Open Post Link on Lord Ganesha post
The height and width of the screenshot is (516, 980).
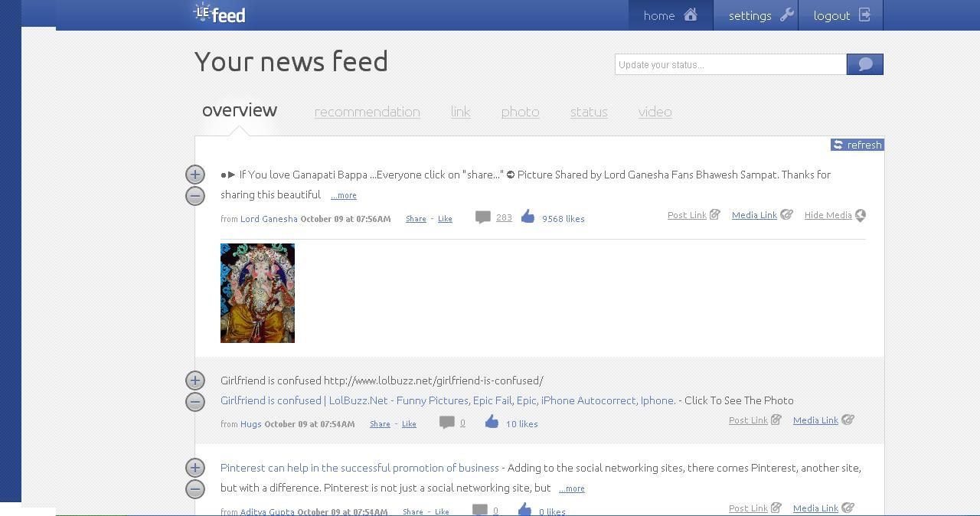694,215
